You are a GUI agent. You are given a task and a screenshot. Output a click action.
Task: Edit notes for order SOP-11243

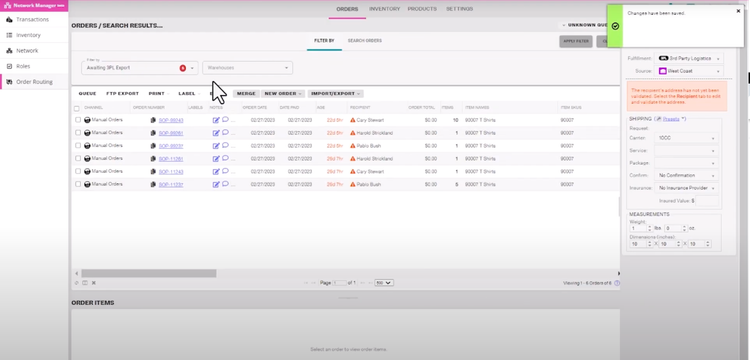pyautogui.click(x=216, y=172)
